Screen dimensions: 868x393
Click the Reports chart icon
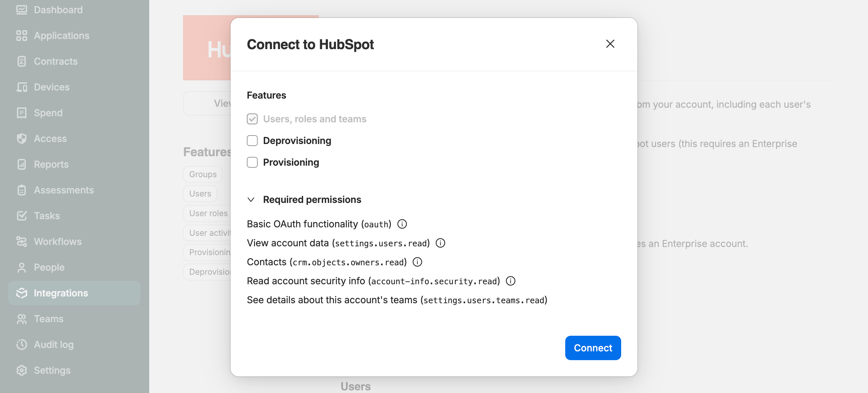(x=22, y=164)
